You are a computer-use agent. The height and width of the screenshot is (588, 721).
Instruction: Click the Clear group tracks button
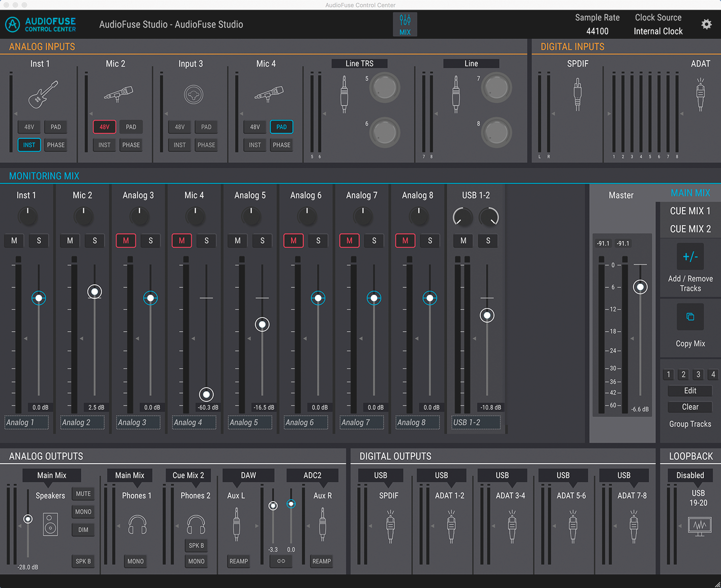pyautogui.click(x=690, y=407)
